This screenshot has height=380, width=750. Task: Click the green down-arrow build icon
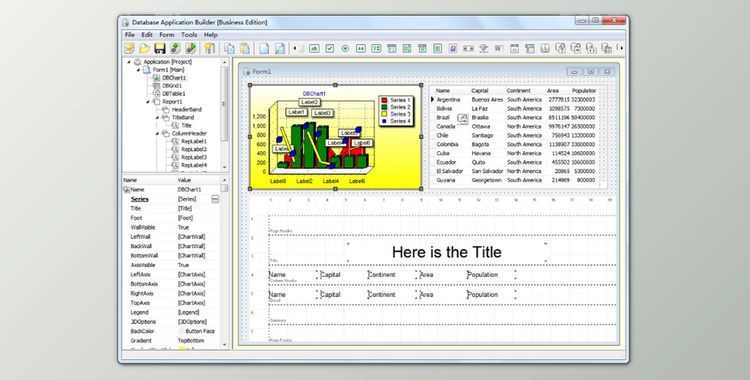pos(175,48)
